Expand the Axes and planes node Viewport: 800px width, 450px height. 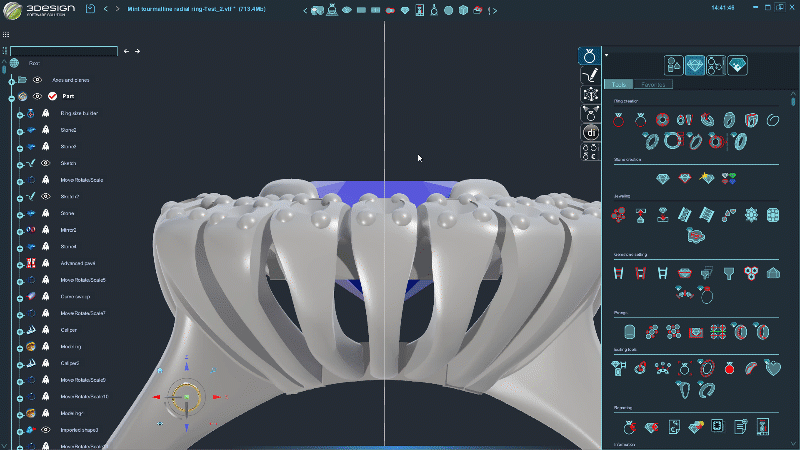tap(10, 79)
